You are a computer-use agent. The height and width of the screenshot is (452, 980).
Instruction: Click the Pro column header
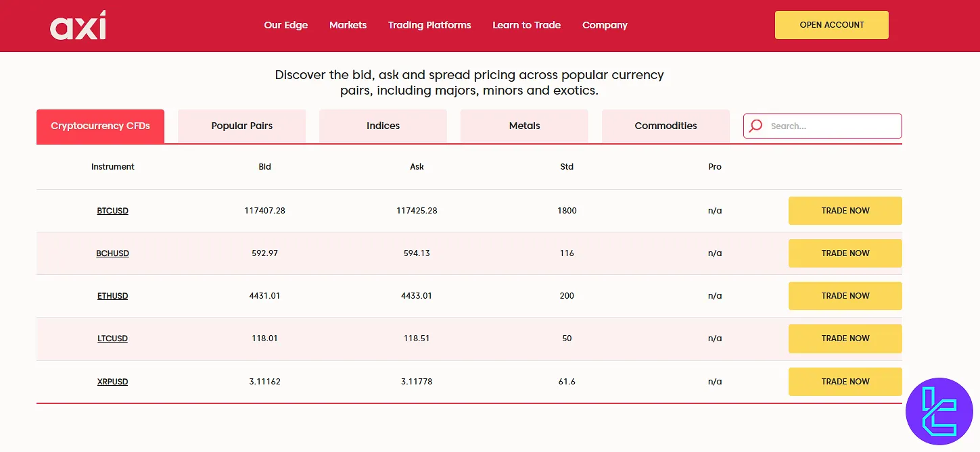715,167
